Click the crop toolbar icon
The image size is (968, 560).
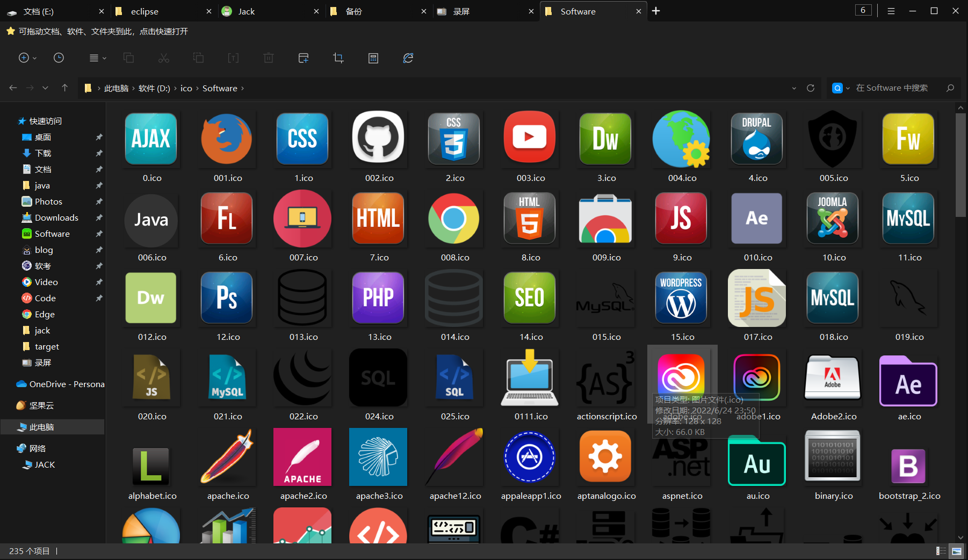pyautogui.click(x=338, y=58)
